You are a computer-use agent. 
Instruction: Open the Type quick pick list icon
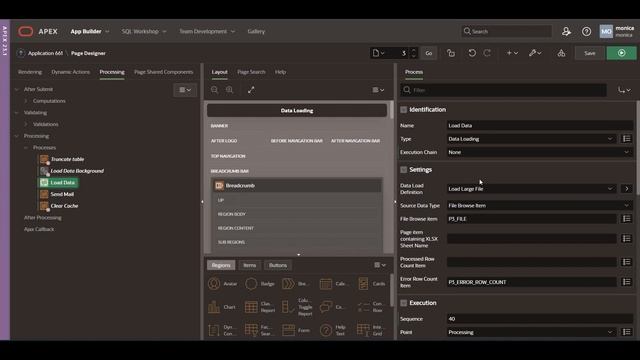click(x=626, y=139)
